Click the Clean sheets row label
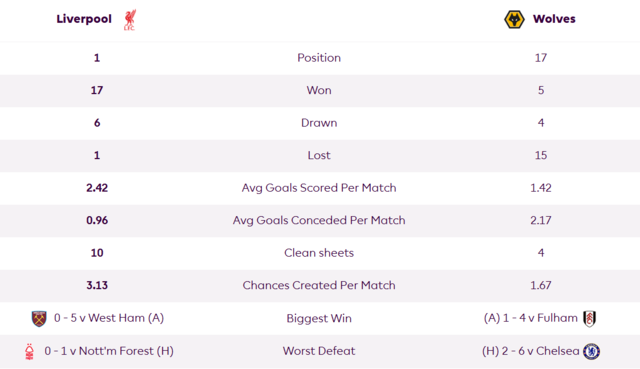 coord(319,253)
